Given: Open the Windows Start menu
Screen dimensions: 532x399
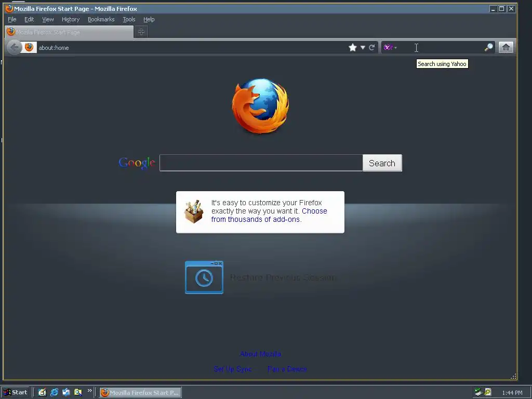Looking at the screenshot, I should pos(15,392).
